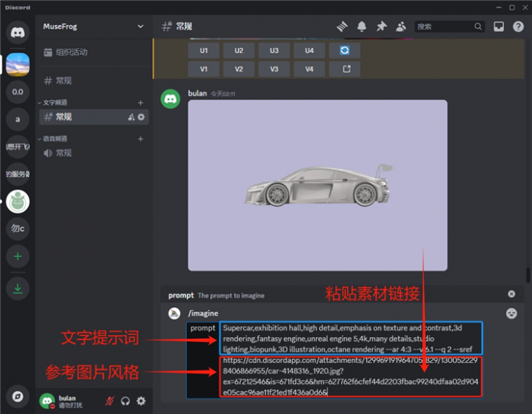Create a channel in 文字频道 category

(141, 103)
